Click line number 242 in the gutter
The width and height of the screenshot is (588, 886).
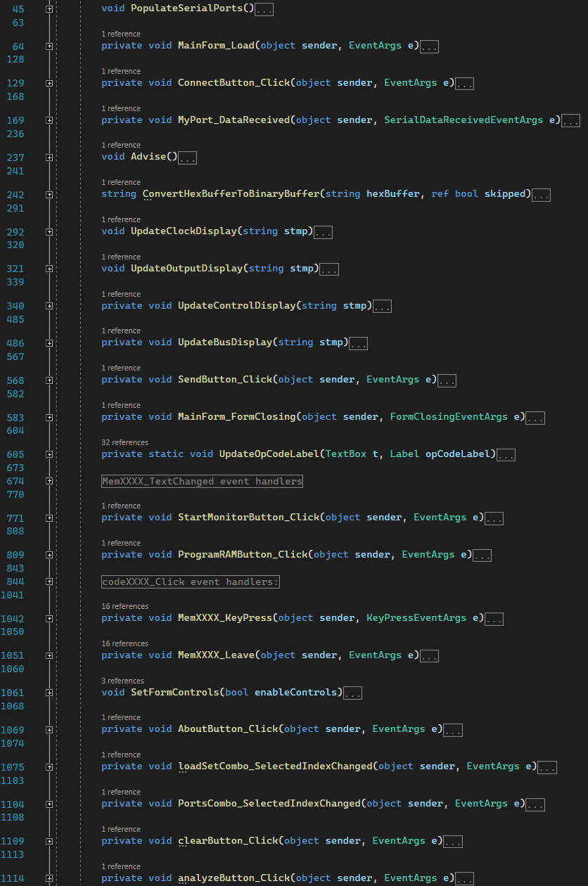[x=15, y=195]
